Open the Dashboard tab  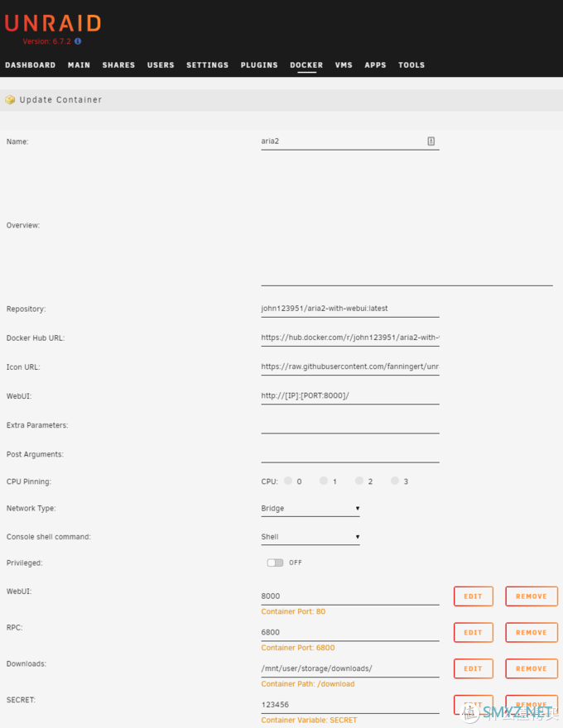click(x=30, y=65)
